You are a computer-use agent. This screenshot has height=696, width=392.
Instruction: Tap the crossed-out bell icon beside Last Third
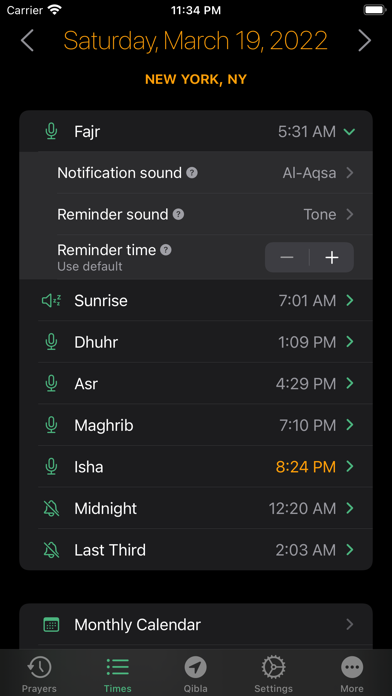point(51,550)
